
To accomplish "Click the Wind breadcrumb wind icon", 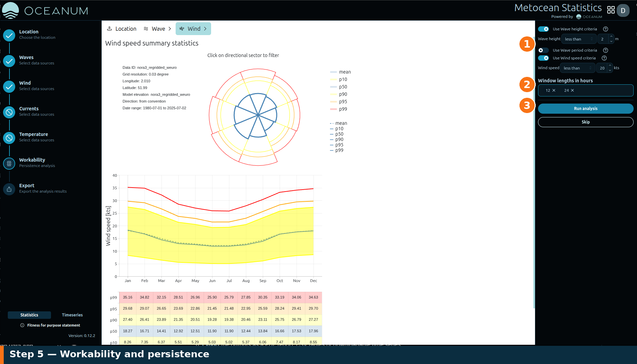I will [x=182, y=29].
